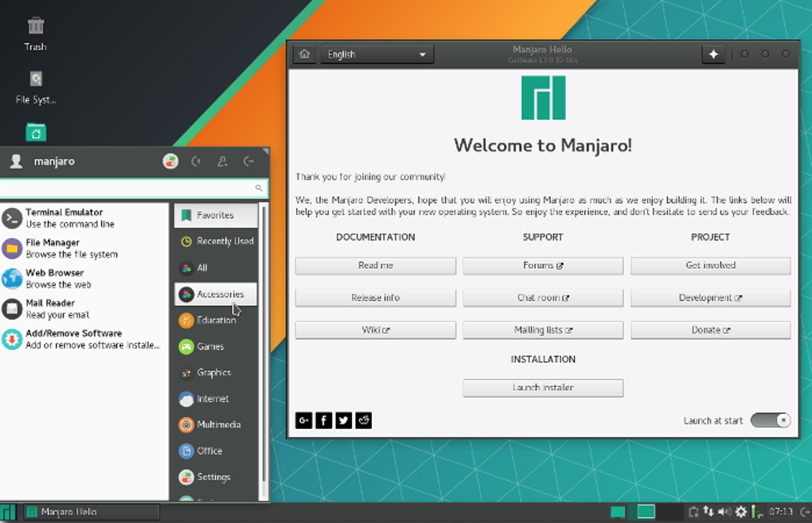Click the Manjaro menu button in panel
Image resolution: width=812 pixels, height=523 pixels.
click(8, 512)
